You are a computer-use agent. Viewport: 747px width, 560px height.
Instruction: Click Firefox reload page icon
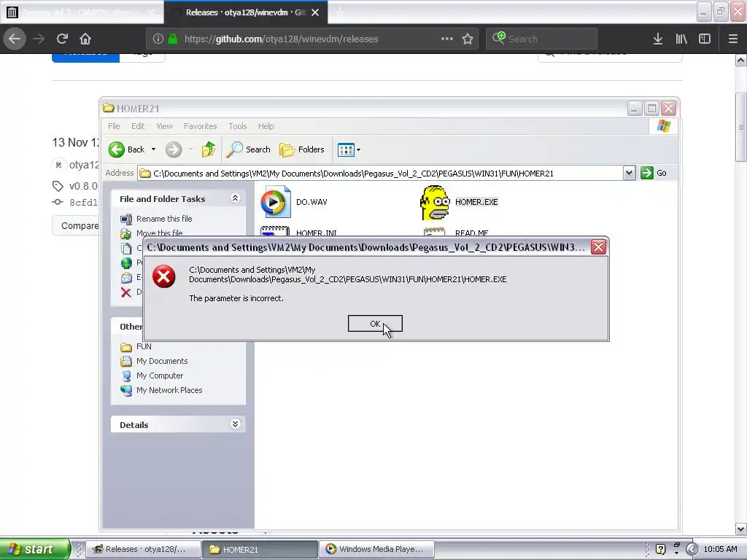tap(62, 39)
